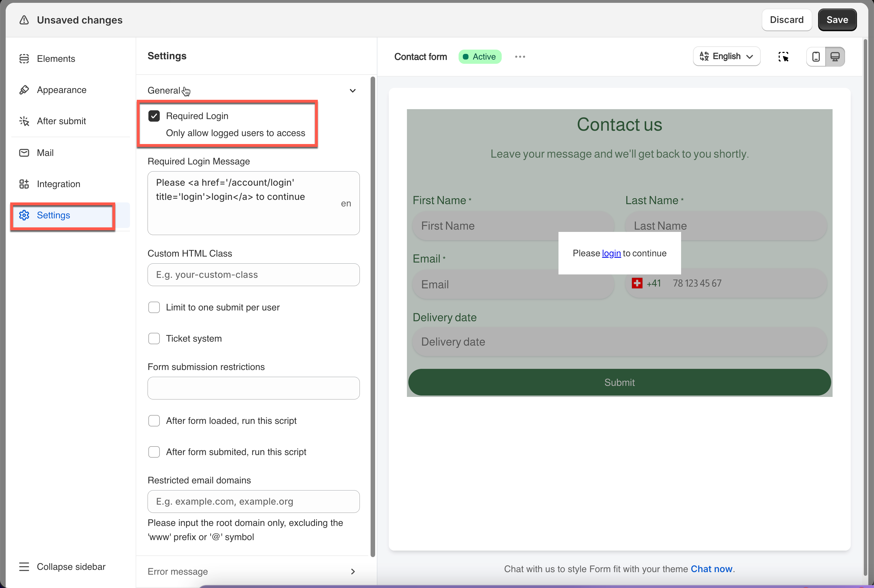Collapse the General section chevron

point(352,90)
